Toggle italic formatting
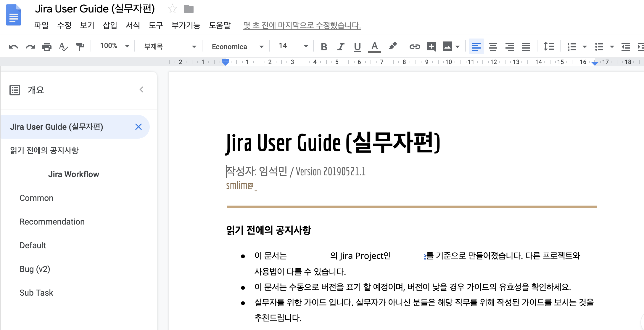This screenshot has width=644, height=330. [341, 47]
